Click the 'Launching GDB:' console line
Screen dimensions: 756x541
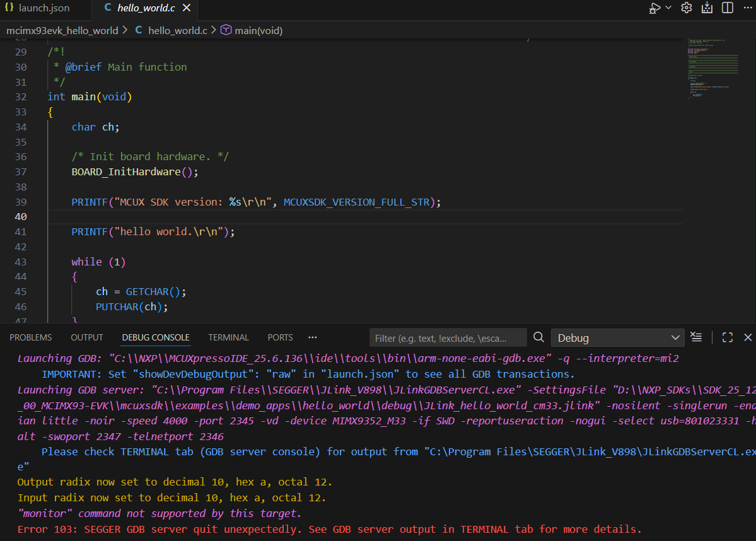click(348, 359)
